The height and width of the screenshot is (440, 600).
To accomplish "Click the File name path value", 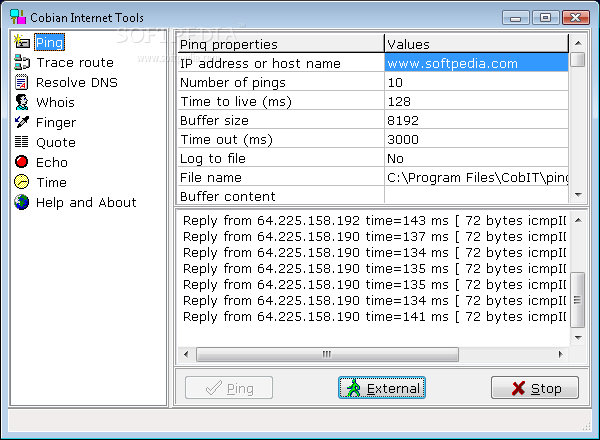I will pos(476,177).
